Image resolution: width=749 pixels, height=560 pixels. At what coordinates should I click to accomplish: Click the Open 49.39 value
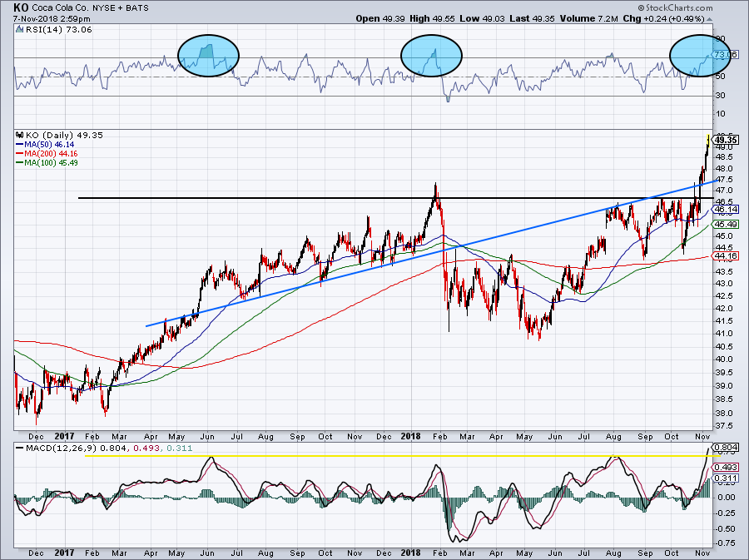point(380,18)
